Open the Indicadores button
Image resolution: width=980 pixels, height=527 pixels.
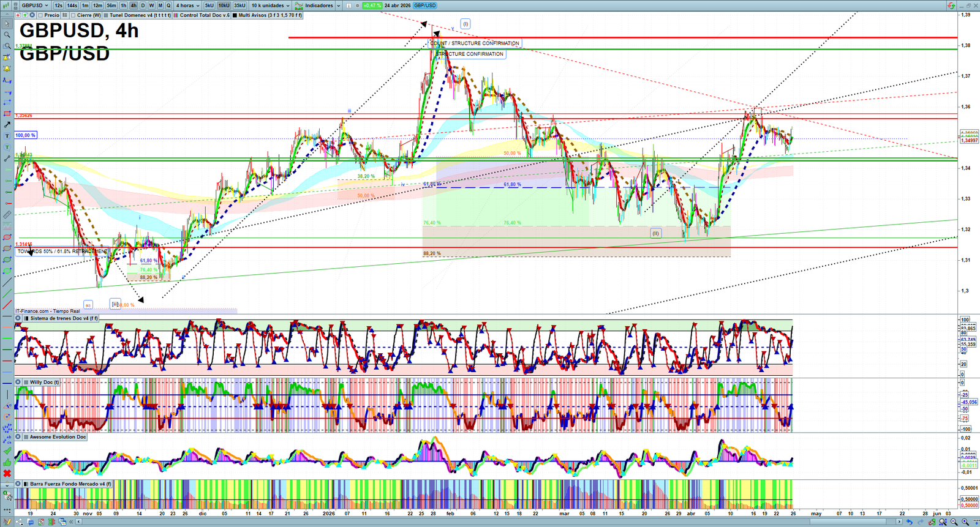(317, 6)
